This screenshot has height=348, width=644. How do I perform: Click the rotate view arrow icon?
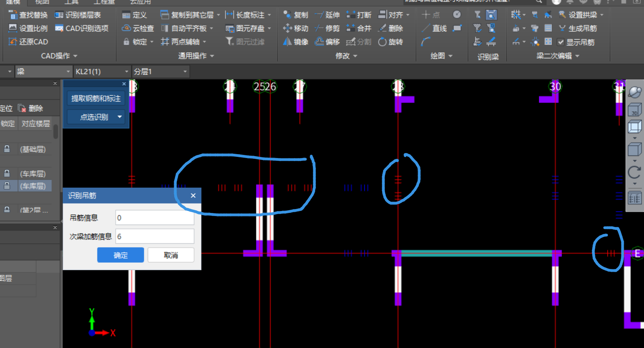(x=635, y=172)
